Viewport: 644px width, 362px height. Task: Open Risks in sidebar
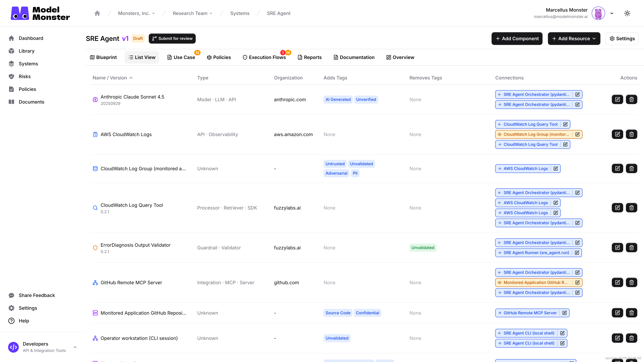point(24,76)
